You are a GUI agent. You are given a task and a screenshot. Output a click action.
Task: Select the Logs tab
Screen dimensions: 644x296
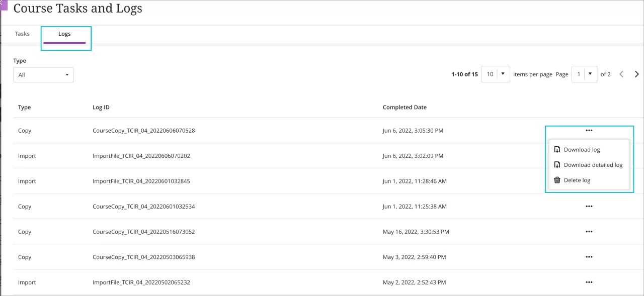click(64, 34)
